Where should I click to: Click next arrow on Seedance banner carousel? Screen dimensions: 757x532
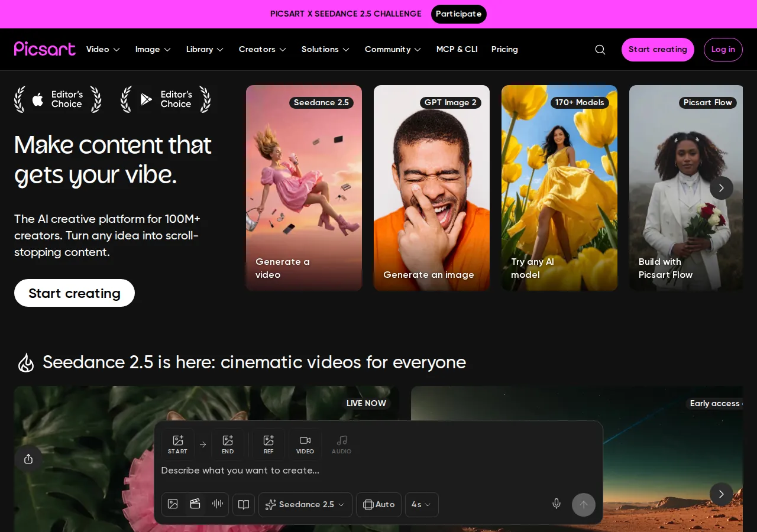722,494
